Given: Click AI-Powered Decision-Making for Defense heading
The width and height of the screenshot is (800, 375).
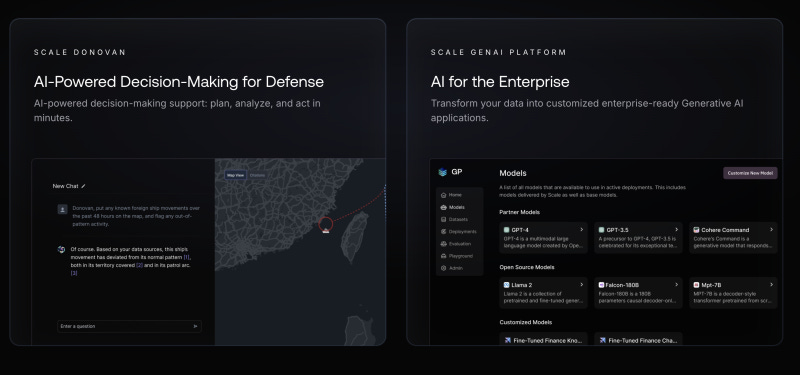Looking at the screenshot, I should tap(179, 82).
